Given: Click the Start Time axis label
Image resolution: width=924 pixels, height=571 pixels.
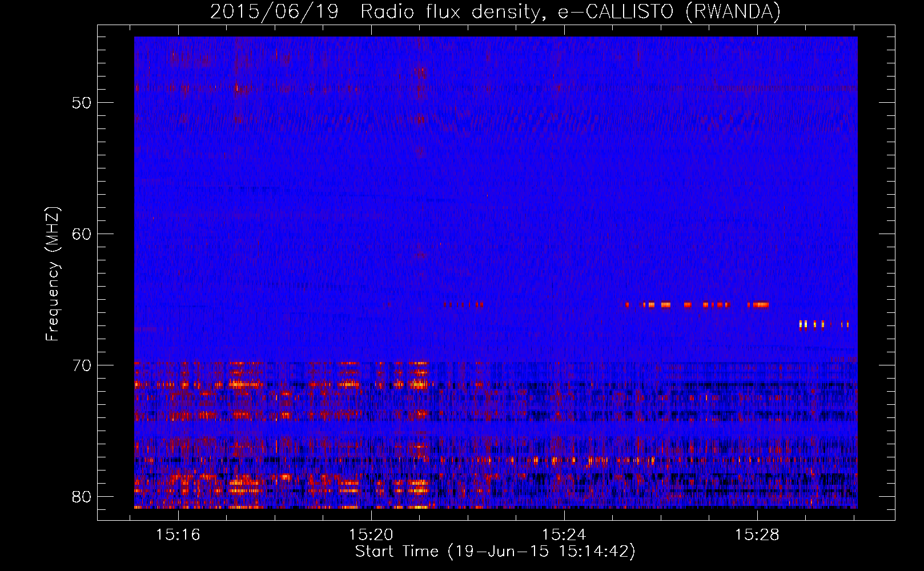Looking at the screenshot, I should pos(495,552).
